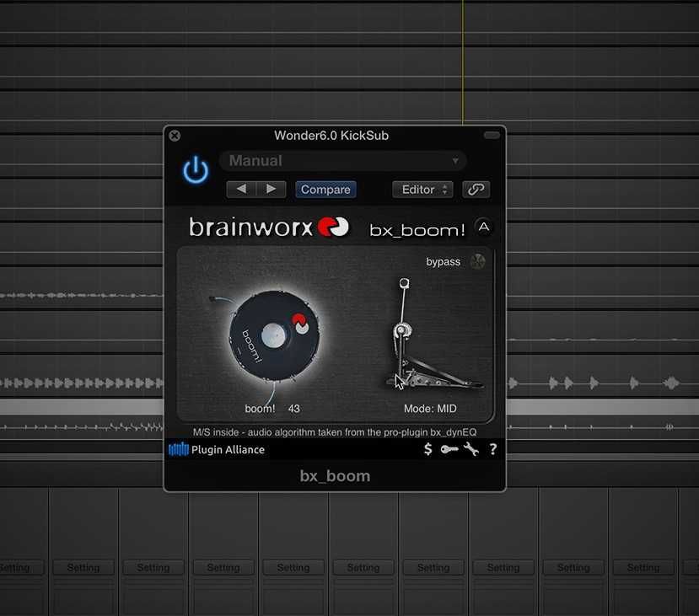The width and height of the screenshot is (699, 616).
Task: Click the Mode: MID label
Action: point(430,409)
